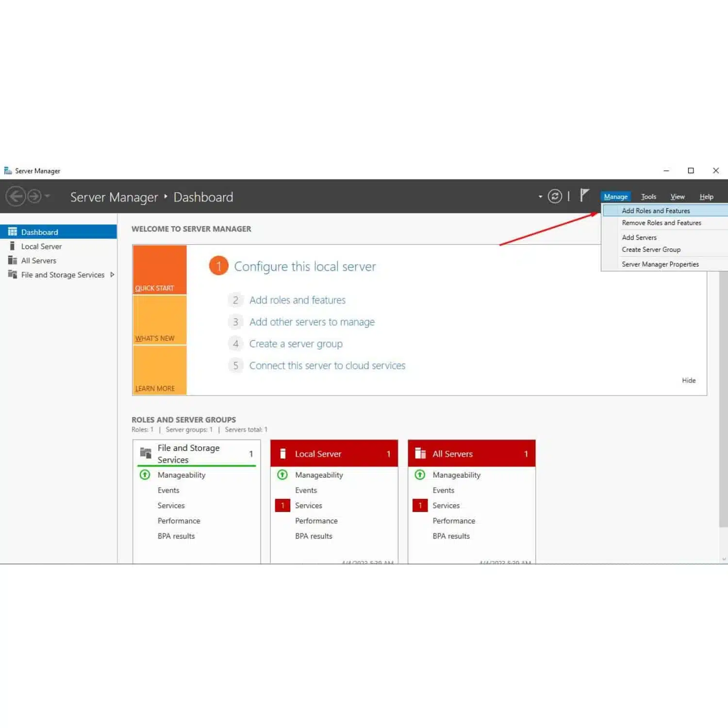Click Configure this local server link
This screenshot has height=728, width=728.
pyautogui.click(x=305, y=266)
